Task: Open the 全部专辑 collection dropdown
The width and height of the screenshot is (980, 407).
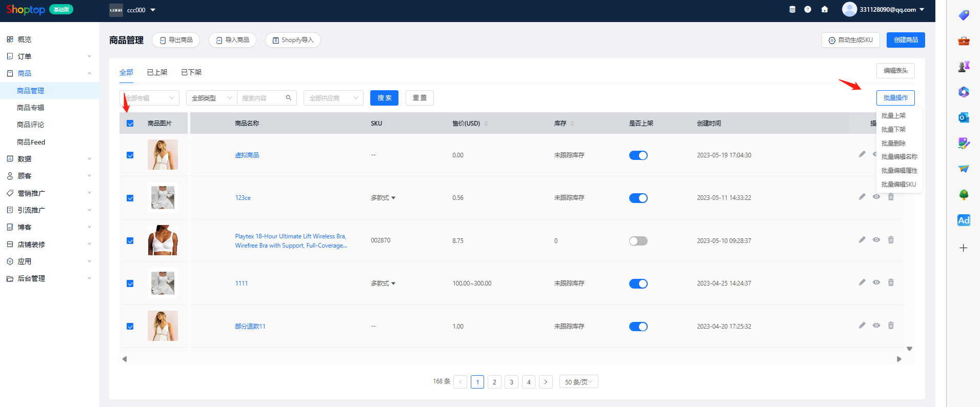Action: point(149,98)
